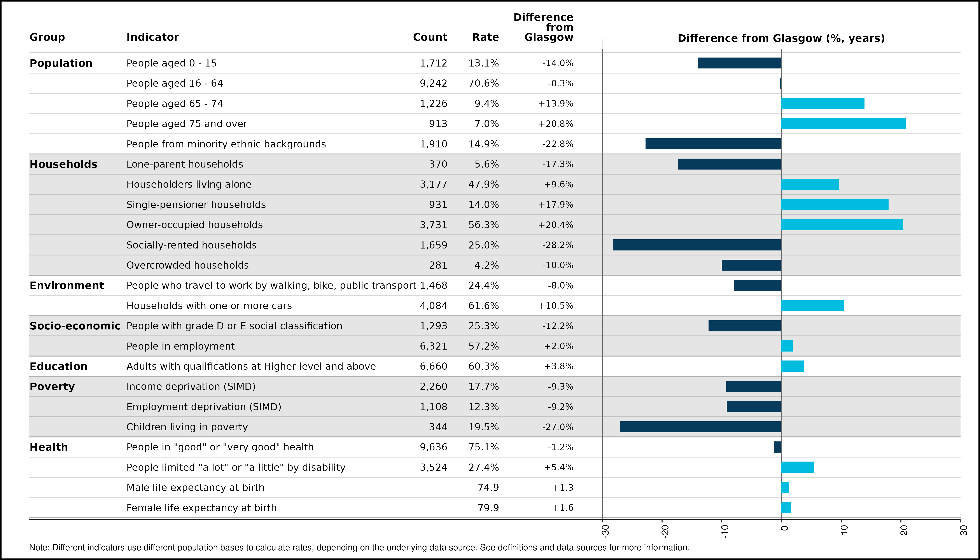Select the Male life expectancy rate 74.9

click(x=488, y=488)
